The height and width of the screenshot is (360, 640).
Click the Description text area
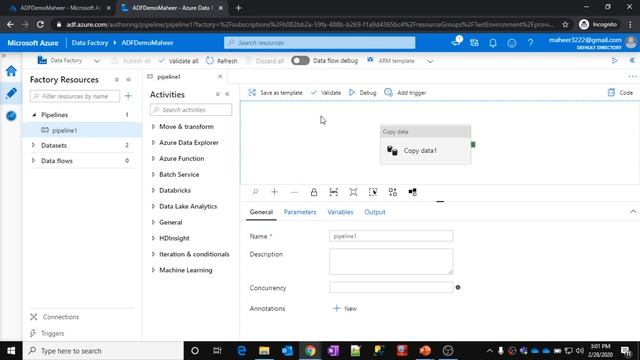click(391, 261)
